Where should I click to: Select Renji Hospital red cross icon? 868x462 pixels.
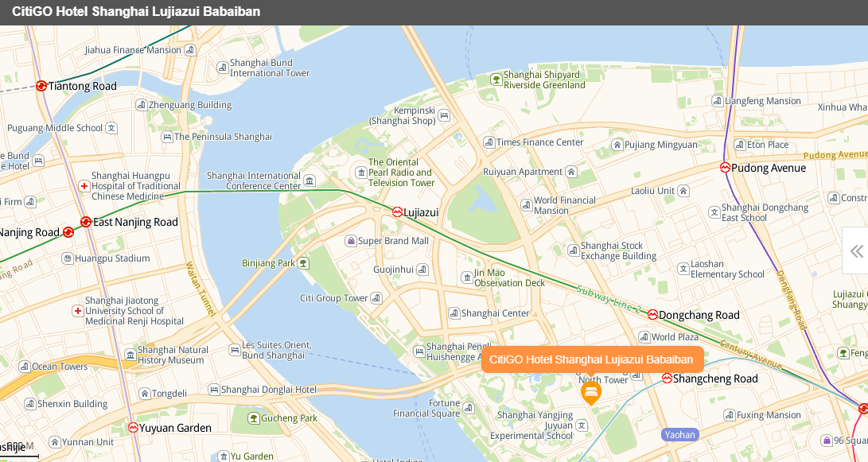(77, 311)
